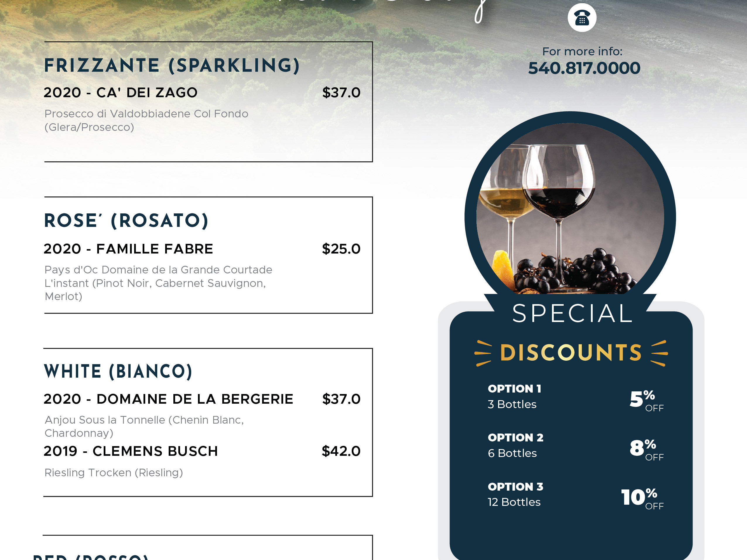Click the 2020 - Famille Fabre entry
Screen dimensions: 747x560
(x=128, y=249)
